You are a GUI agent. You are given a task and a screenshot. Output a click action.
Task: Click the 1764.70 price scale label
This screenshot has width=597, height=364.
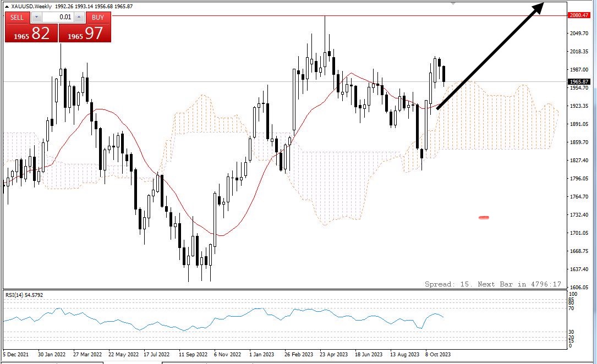pyautogui.click(x=579, y=197)
